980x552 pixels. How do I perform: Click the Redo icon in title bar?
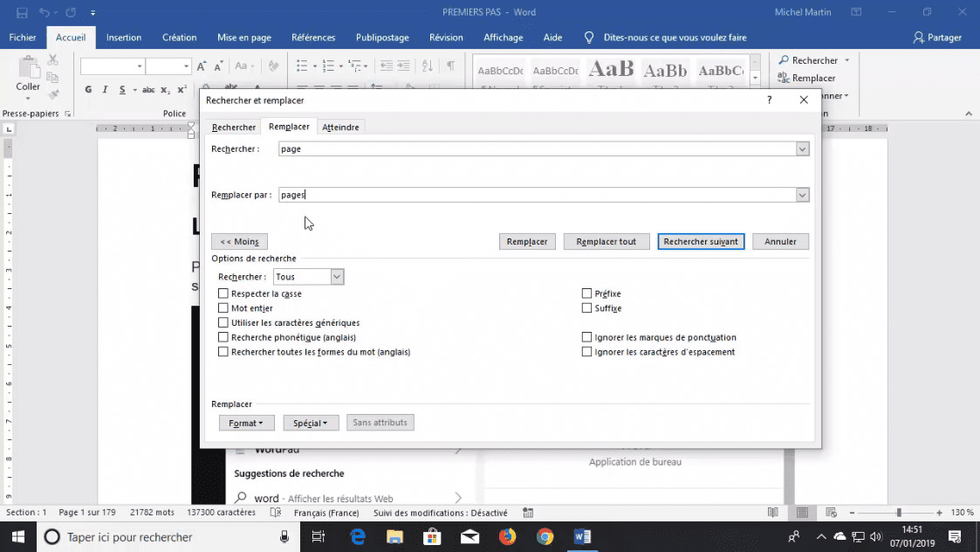coord(71,12)
